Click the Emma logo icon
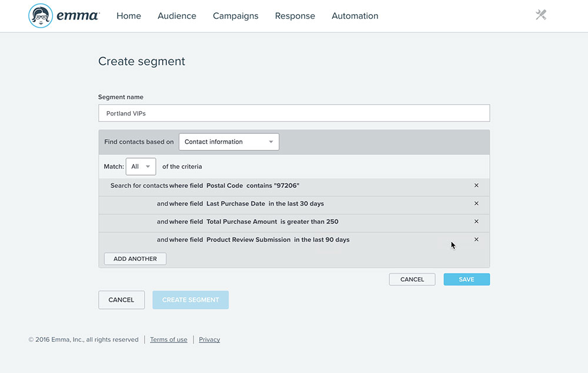Image resolution: width=588 pixels, height=373 pixels. click(41, 16)
